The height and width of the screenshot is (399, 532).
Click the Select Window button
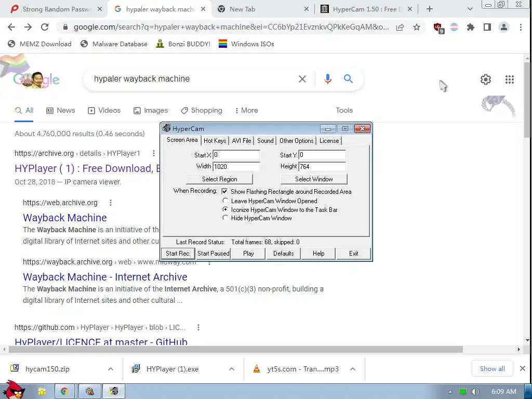(x=314, y=179)
